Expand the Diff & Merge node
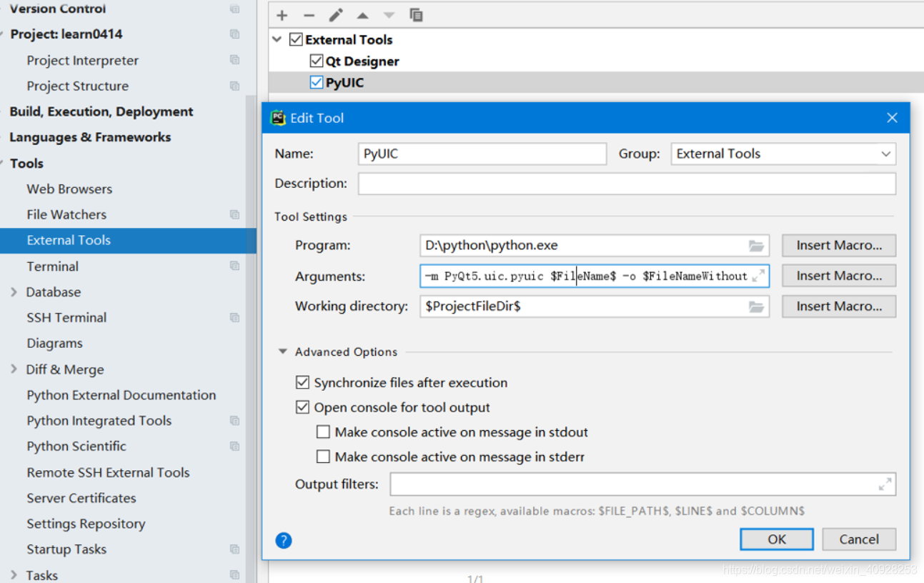The width and height of the screenshot is (924, 583). coord(14,369)
